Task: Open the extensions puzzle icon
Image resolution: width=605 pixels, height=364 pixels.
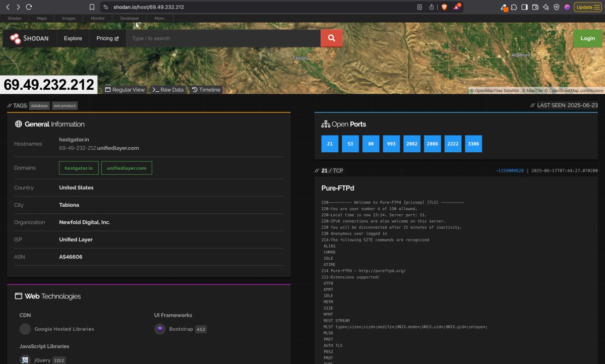Action: point(514,7)
